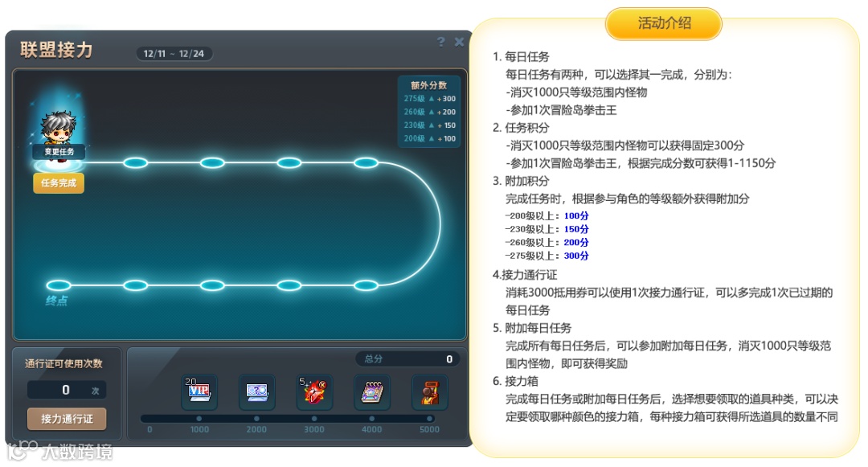Click the 275级 +300 bonus row

429,99
